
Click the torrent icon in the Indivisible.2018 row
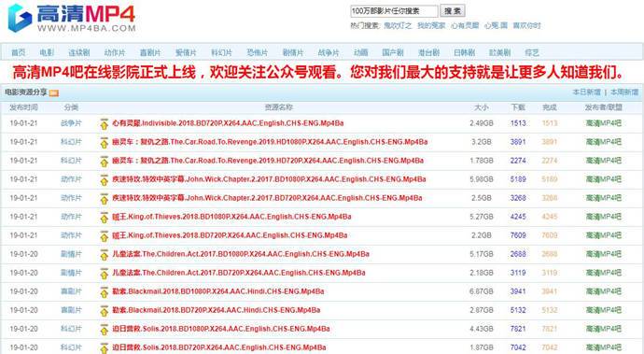pos(105,123)
